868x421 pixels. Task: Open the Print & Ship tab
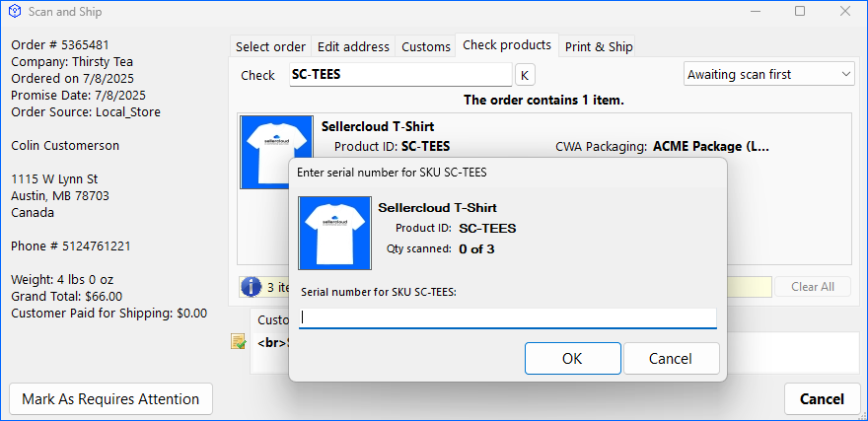tap(600, 46)
